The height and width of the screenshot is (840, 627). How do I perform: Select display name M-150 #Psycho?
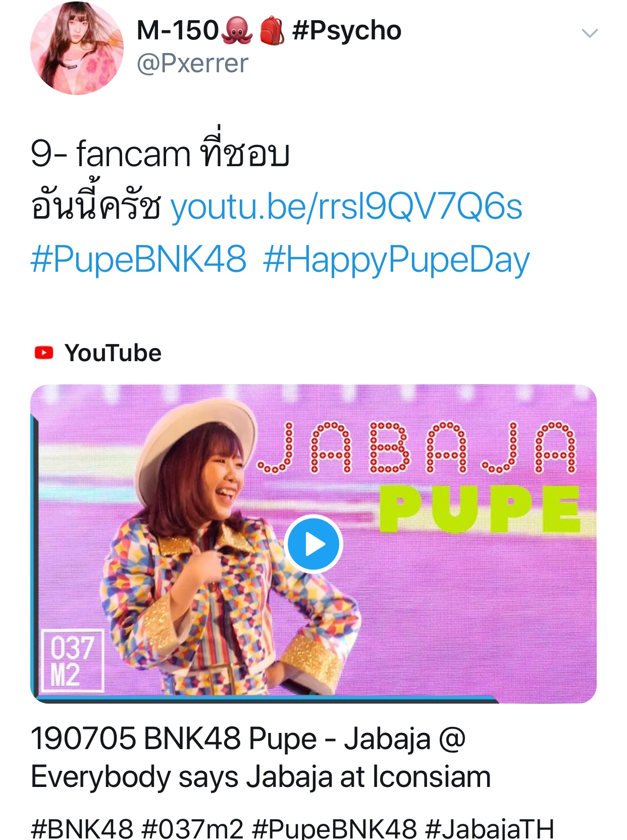(269, 30)
